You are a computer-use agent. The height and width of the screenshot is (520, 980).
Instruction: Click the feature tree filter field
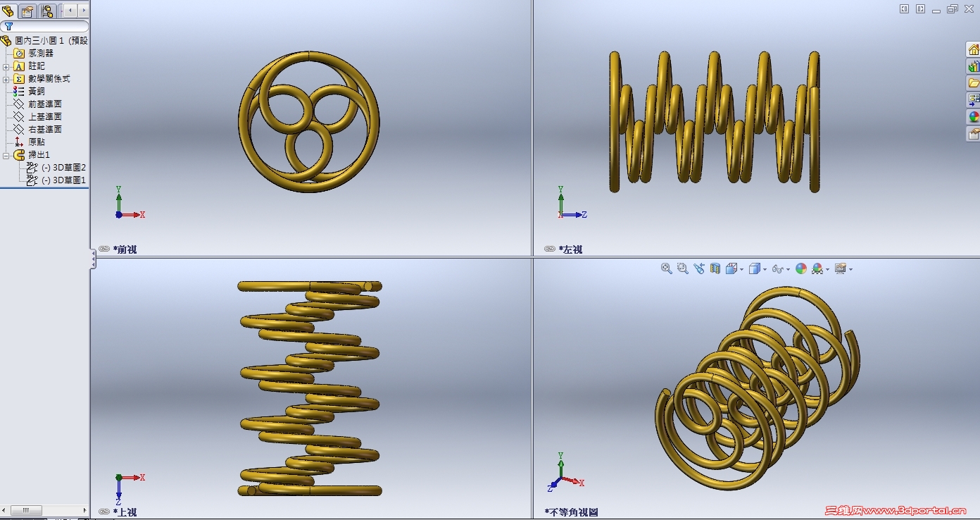45,27
